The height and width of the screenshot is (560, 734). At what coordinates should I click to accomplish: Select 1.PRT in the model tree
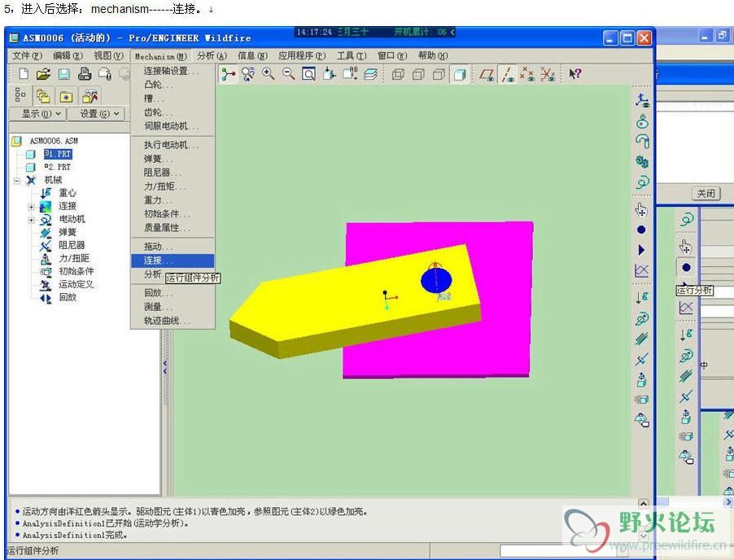click(x=58, y=154)
